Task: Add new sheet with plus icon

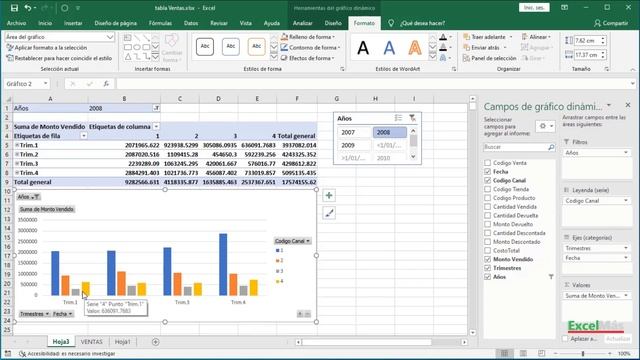Action: [156, 342]
